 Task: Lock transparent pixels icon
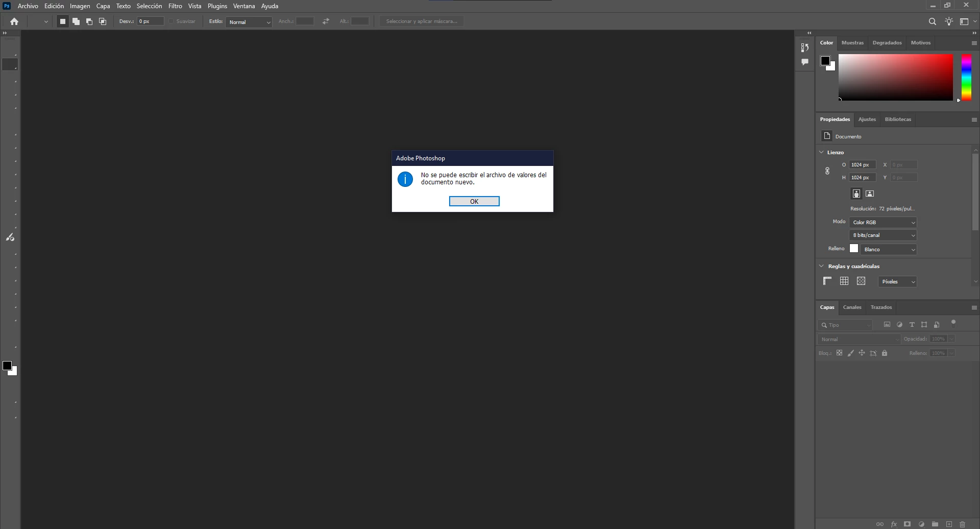tap(839, 353)
